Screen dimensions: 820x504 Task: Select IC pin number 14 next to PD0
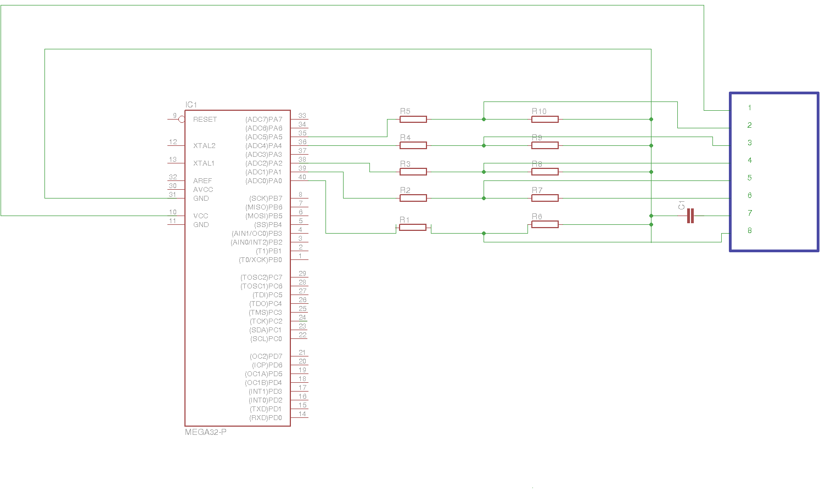pyautogui.click(x=302, y=414)
